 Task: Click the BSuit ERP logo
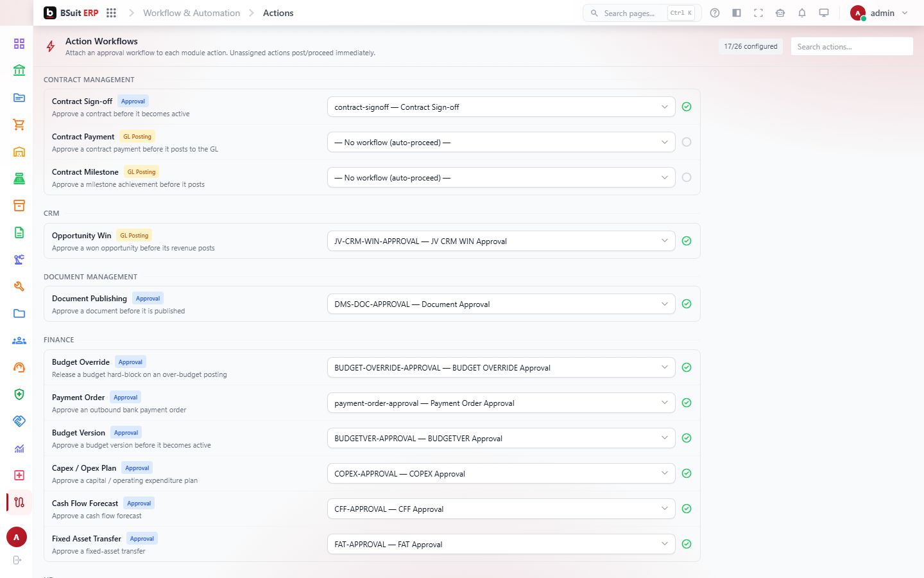71,13
